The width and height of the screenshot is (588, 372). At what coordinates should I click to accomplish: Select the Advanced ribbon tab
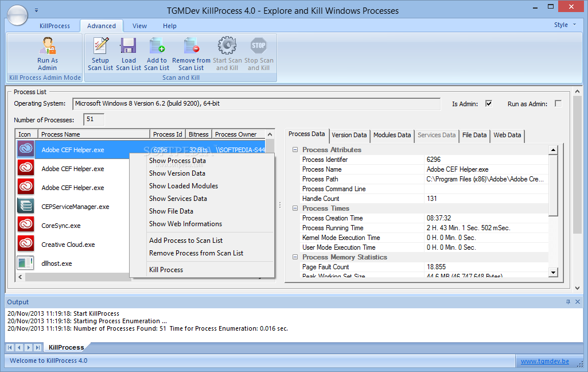tap(101, 26)
